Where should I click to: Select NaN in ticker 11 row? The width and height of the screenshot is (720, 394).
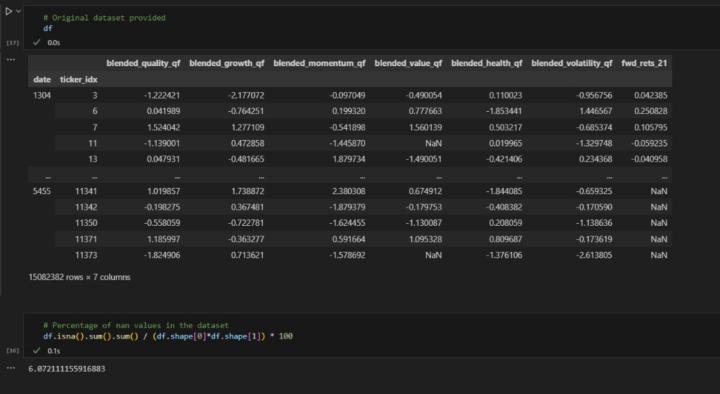433,143
